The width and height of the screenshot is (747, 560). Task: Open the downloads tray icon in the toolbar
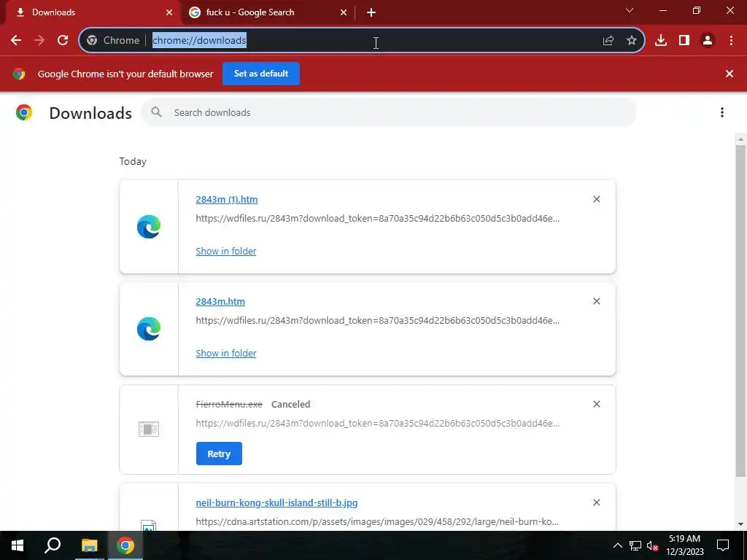pyautogui.click(x=661, y=41)
